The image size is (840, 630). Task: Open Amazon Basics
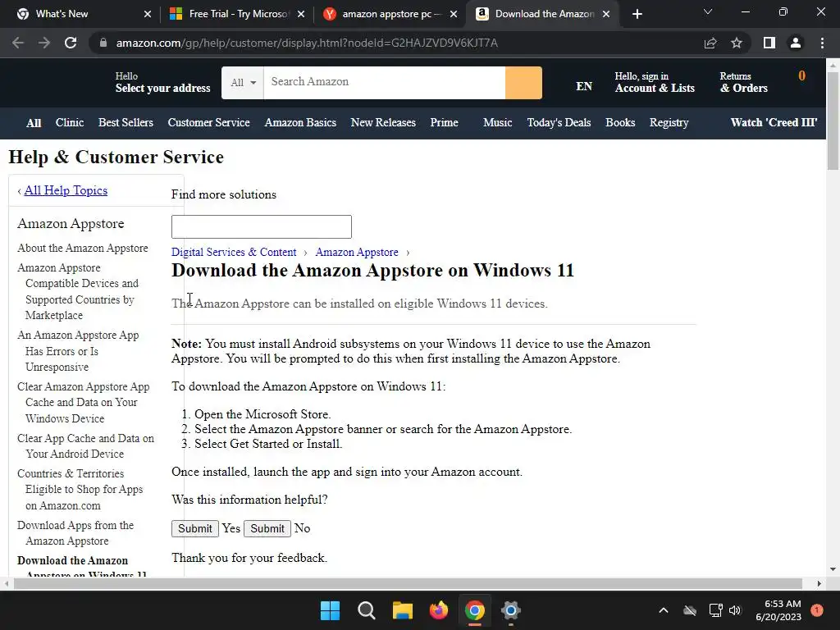coord(300,123)
